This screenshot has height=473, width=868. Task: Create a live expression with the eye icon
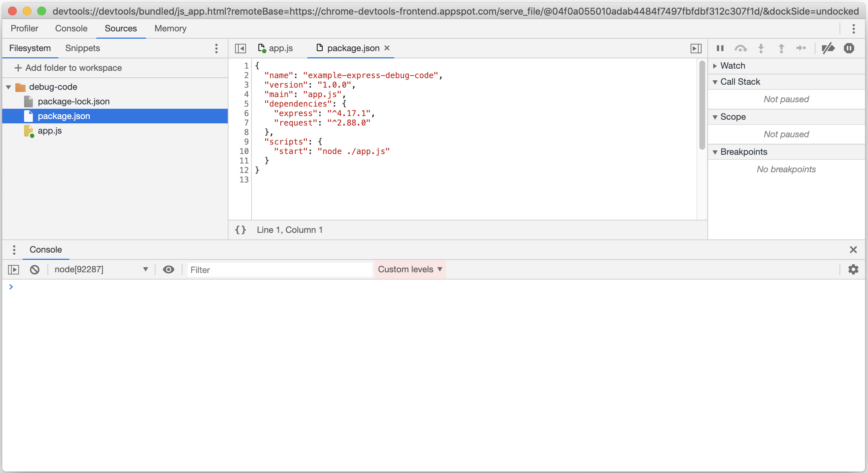(x=169, y=269)
